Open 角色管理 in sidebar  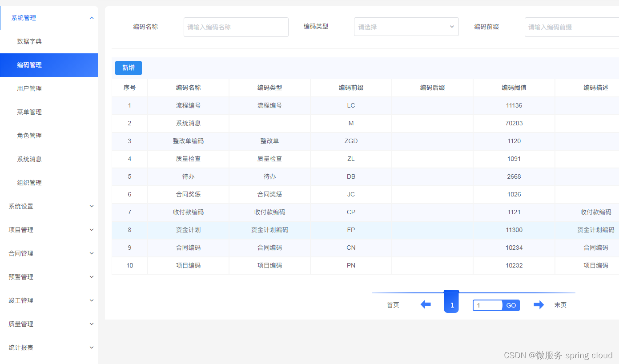(49, 136)
